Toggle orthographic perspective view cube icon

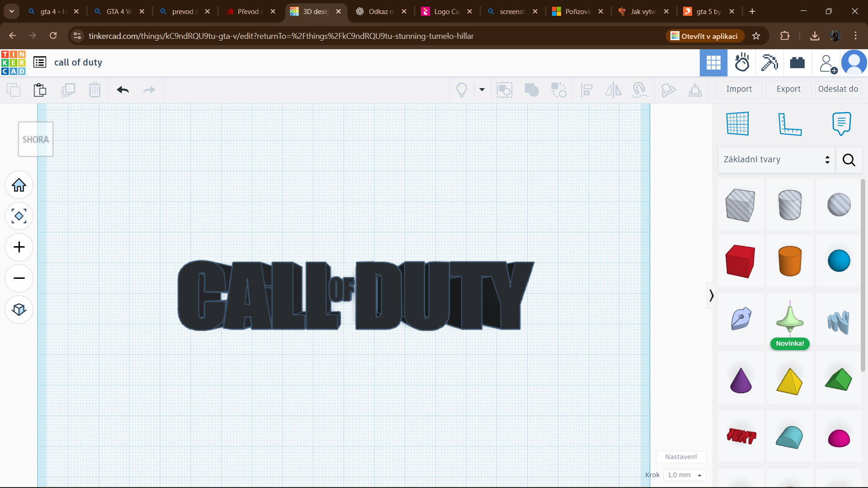tap(19, 310)
